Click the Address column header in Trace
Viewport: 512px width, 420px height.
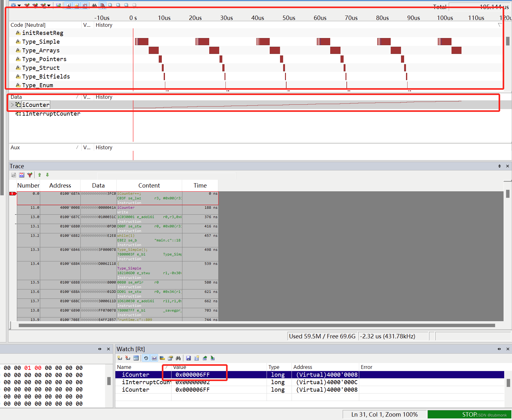click(x=60, y=186)
